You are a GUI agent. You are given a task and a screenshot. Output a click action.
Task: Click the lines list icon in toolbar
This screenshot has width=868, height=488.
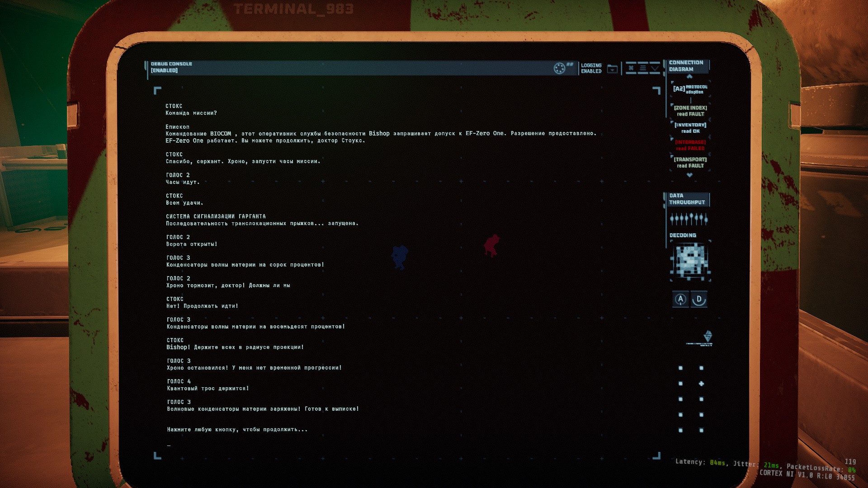tap(643, 68)
